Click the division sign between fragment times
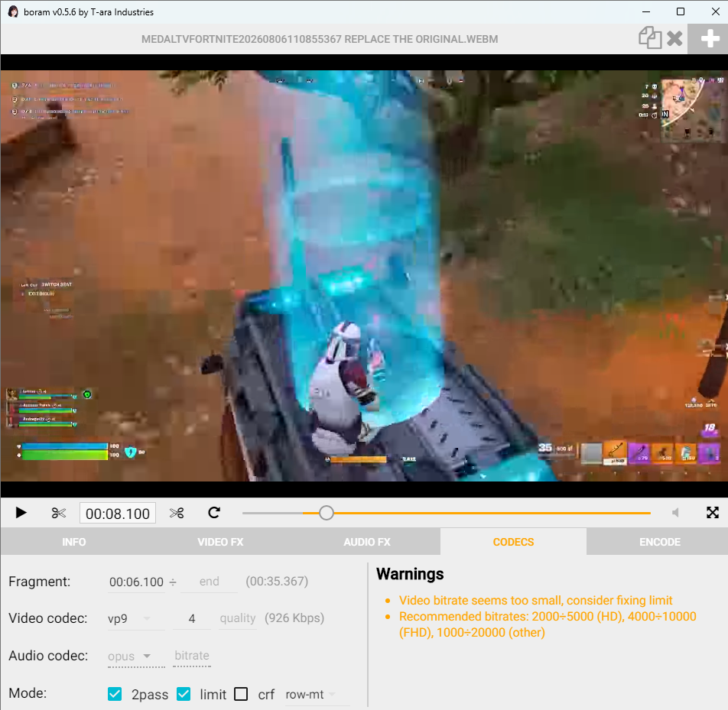 [173, 582]
